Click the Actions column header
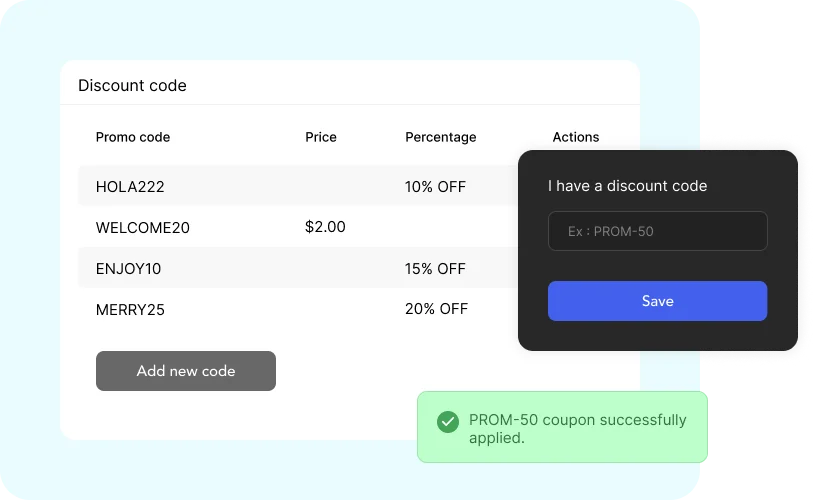Screen dimensions: 813x500 click(576, 137)
